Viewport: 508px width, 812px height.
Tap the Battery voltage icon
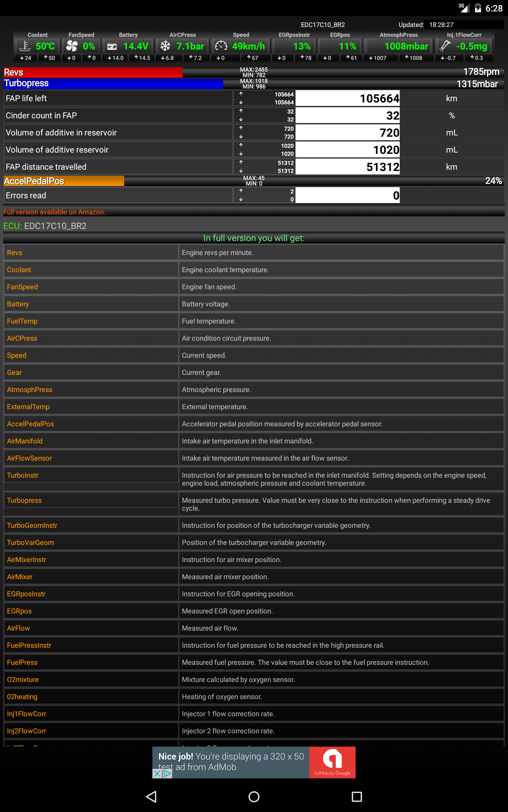[112, 46]
